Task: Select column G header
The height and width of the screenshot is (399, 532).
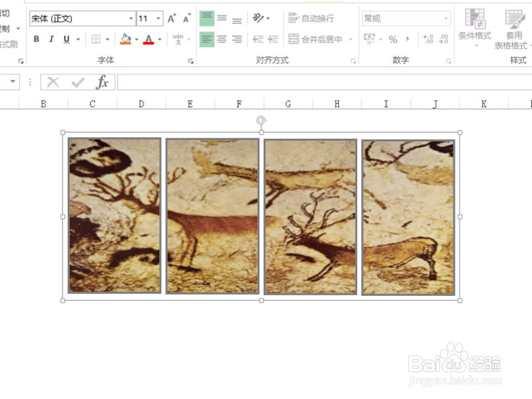Action: tap(288, 104)
